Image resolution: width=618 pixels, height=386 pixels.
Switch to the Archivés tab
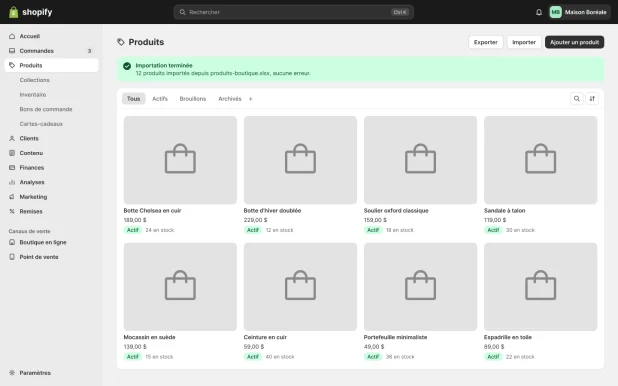(x=230, y=99)
